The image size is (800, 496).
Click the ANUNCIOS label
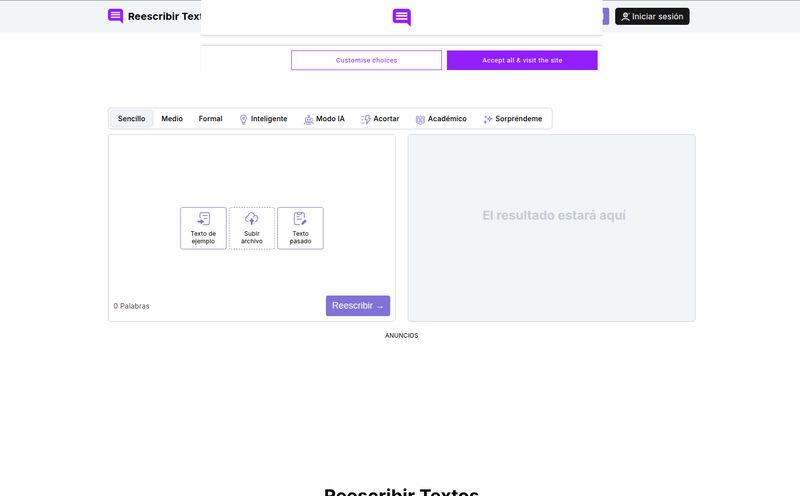[x=402, y=335]
